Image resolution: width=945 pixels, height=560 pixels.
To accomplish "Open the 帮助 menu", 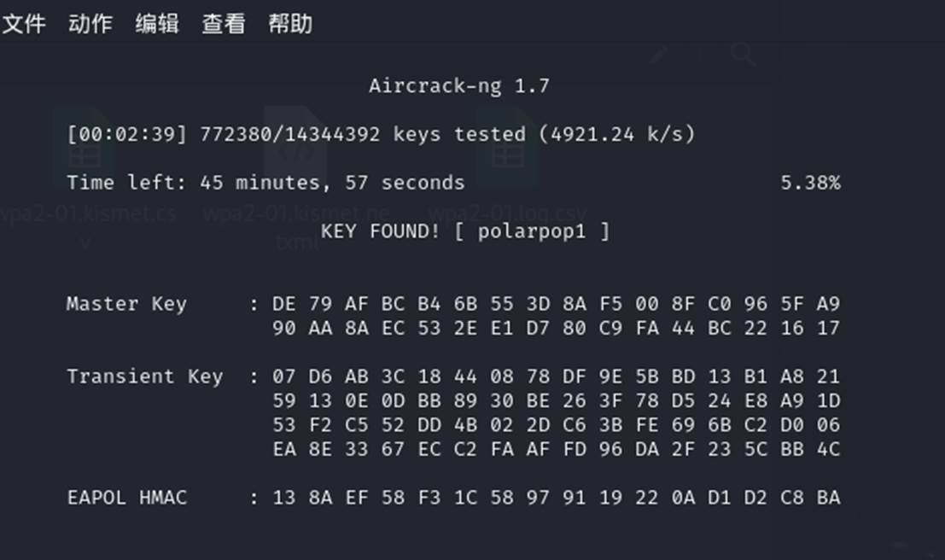I will (290, 24).
